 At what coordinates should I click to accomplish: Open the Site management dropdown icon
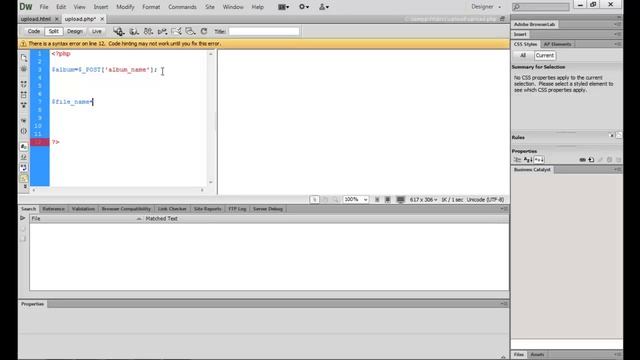324,7
